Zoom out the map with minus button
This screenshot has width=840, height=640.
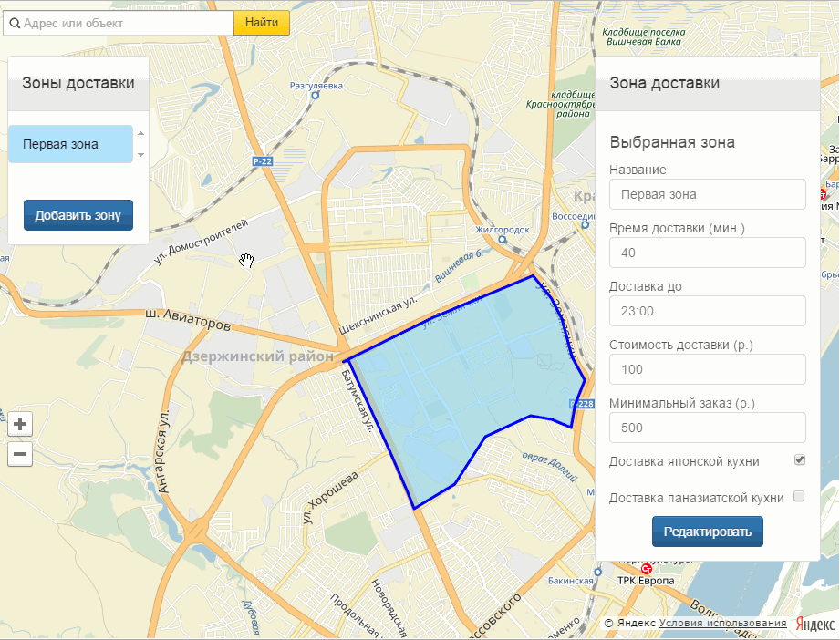(21, 453)
